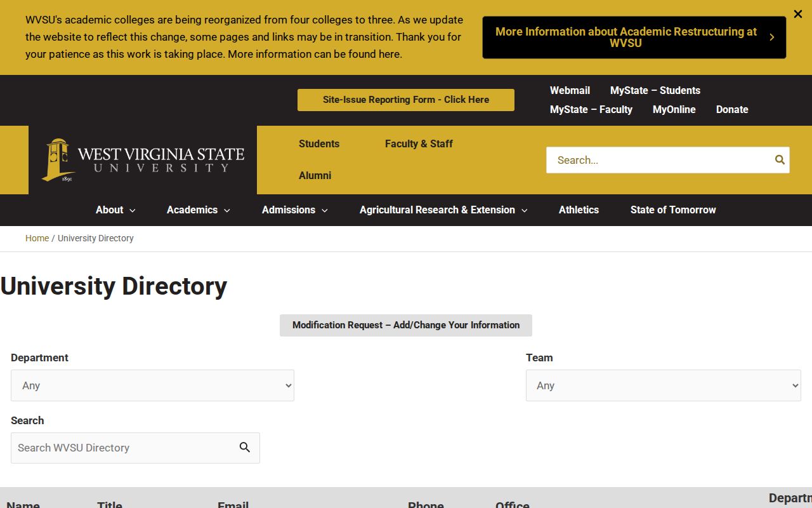Viewport: 812px width, 508px height.
Task: Expand the About menu
Action: [115, 210]
